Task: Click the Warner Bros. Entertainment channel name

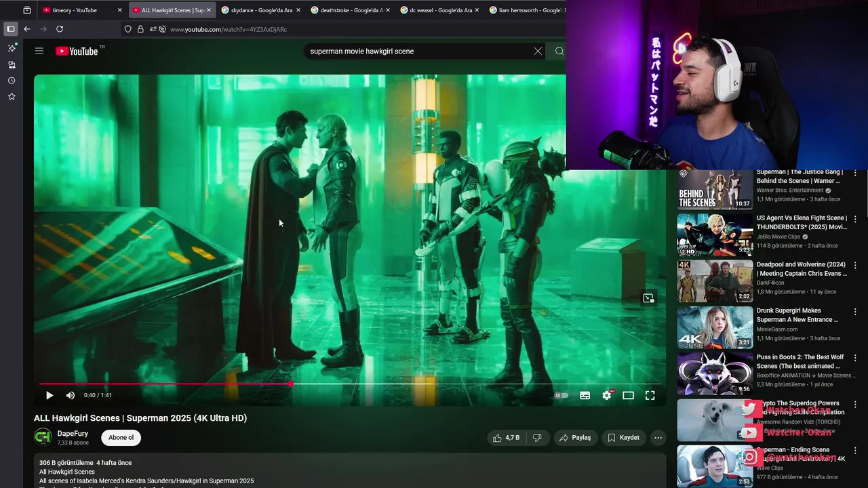Action: click(x=789, y=190)
